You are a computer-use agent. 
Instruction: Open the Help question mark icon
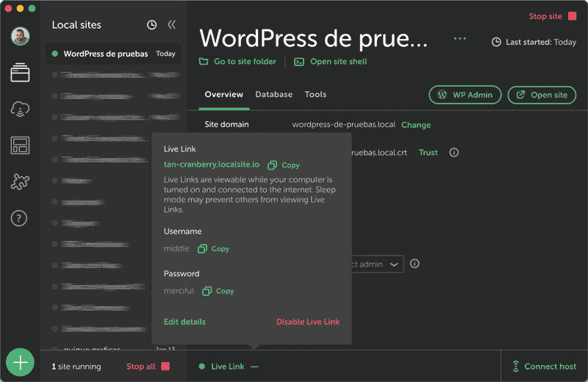point(19,218)
